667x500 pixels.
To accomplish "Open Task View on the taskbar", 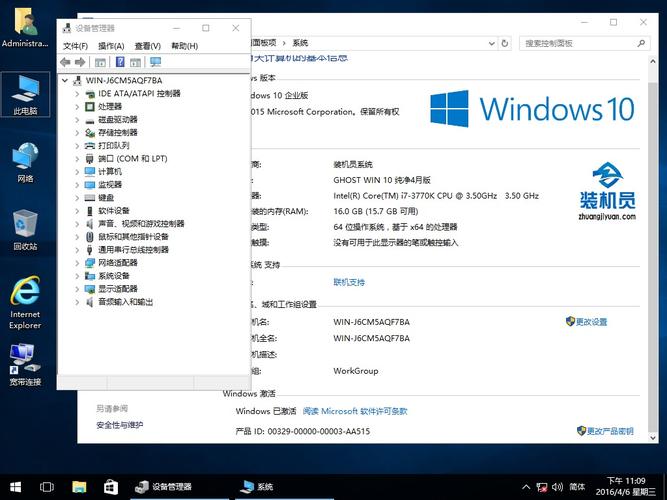I will pyautogui.click(x=47, y=487).
